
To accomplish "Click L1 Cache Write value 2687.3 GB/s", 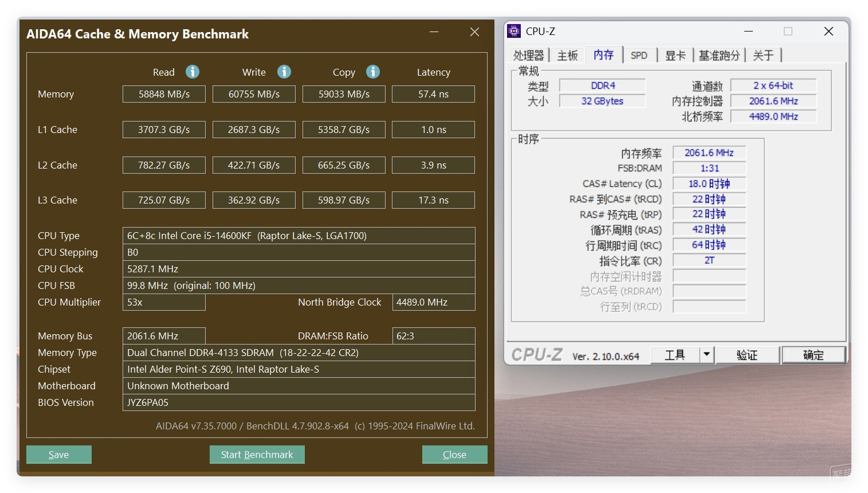I will click(x=254, y=130).
